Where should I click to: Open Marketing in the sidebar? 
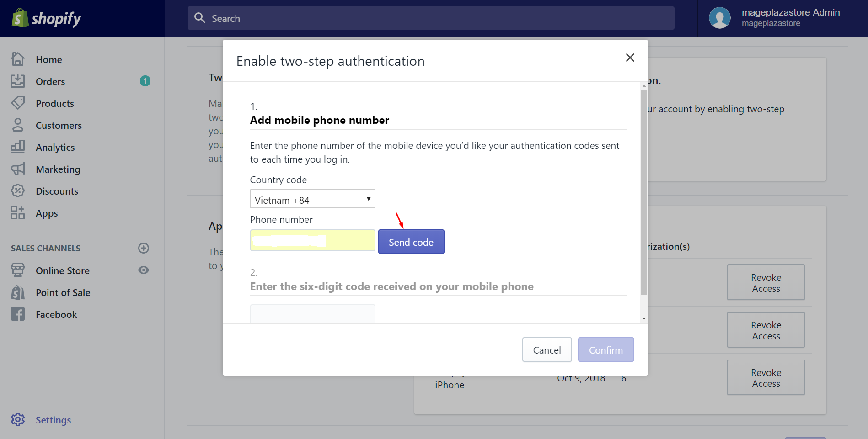(x=58, y=169)
